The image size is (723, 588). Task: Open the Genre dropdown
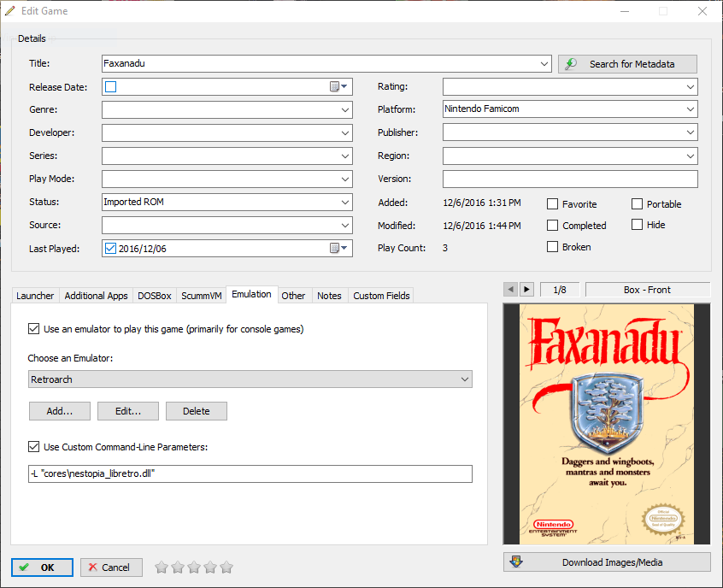click(x=345, y=109)
